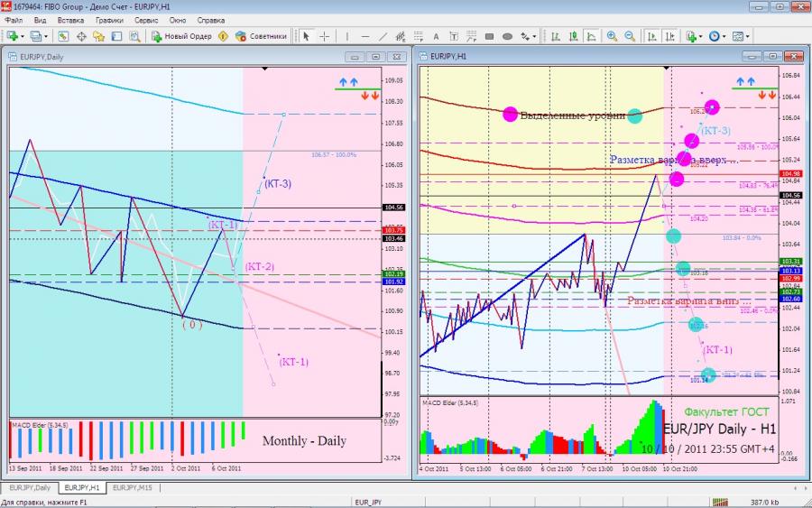Click the Новый Ордер button
Viewport: 812px width, 508px height.
click(x=181, y=36)
